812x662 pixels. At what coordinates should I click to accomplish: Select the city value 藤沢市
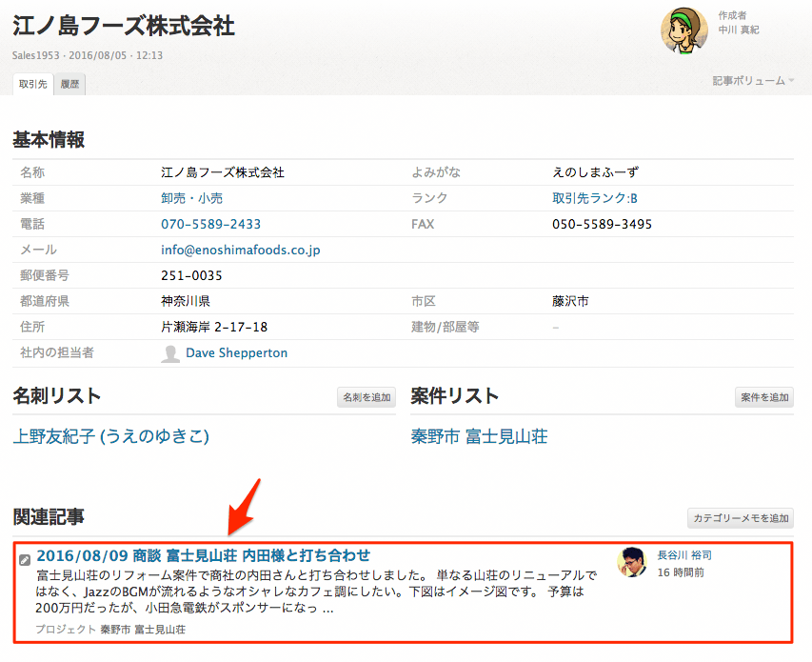[570, 302]
